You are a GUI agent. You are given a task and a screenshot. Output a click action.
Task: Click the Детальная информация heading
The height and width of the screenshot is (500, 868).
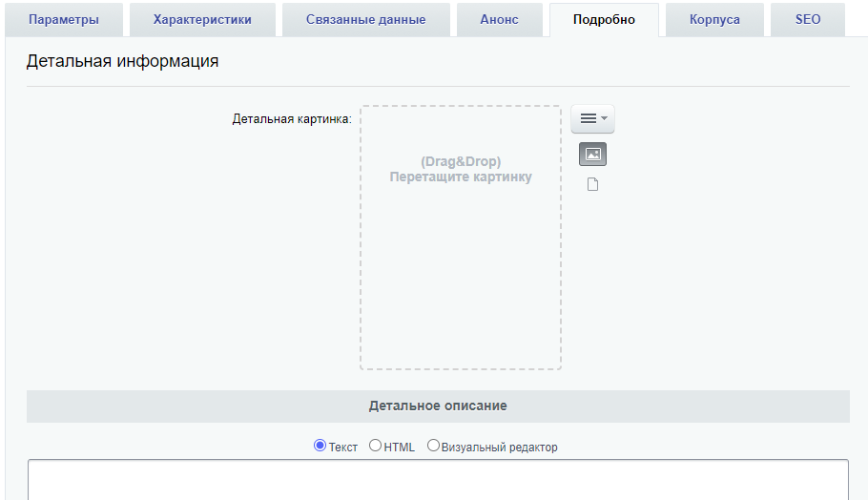(x=122, y=61)
